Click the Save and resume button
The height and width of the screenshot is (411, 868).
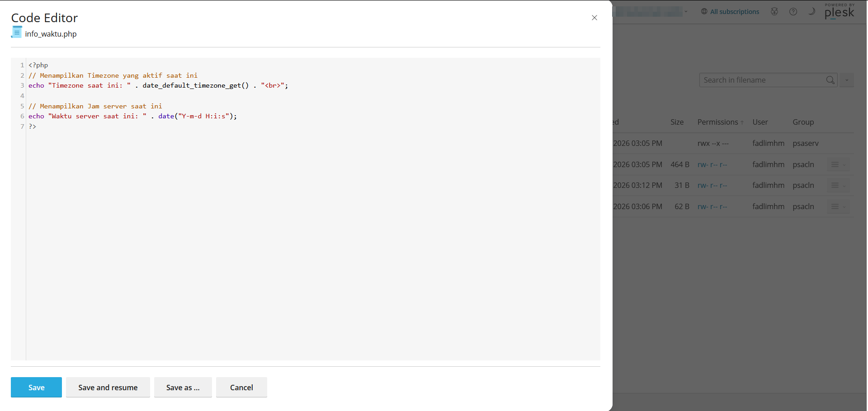(108, 387)
